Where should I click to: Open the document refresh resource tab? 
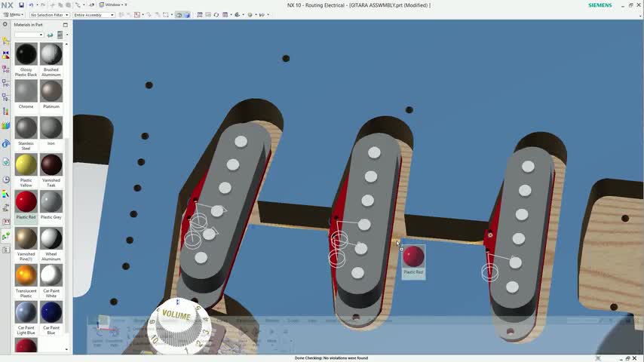6,162
